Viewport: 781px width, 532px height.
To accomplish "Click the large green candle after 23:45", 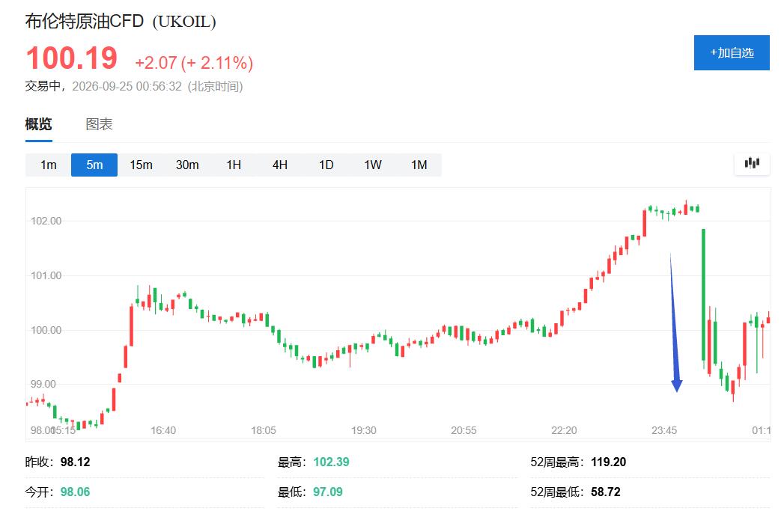I will (x=703, y=295).
